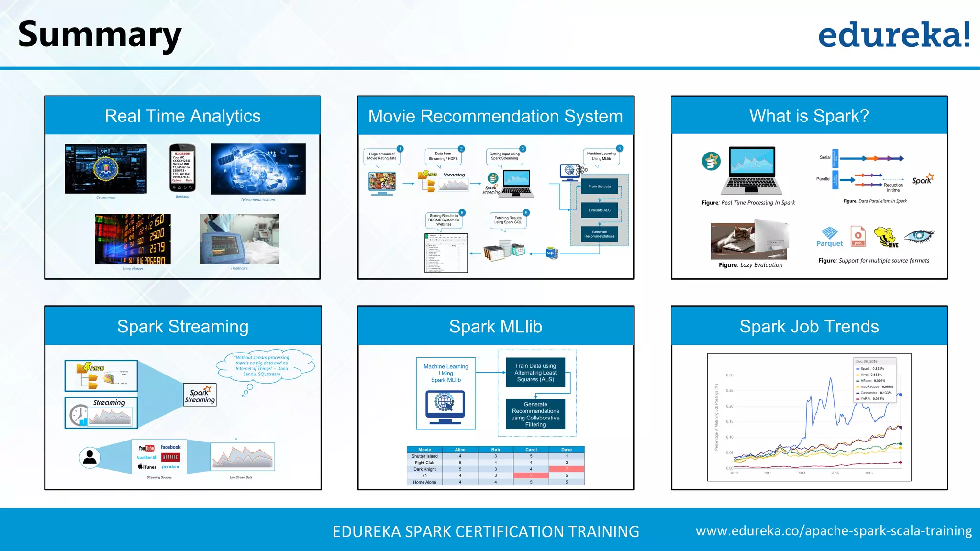Click the Netflix logo in streaming sources
This screenshot has width=980, height=551.
point(170,457)
